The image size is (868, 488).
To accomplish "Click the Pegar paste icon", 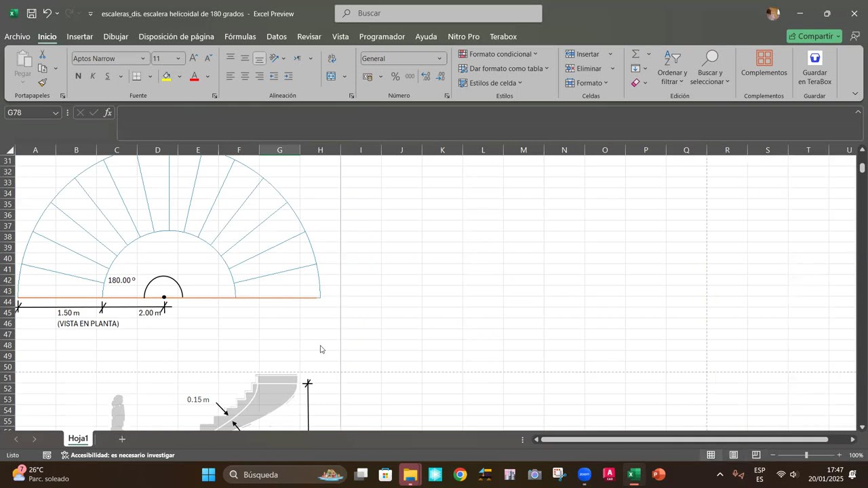I will tap(23, 60).
